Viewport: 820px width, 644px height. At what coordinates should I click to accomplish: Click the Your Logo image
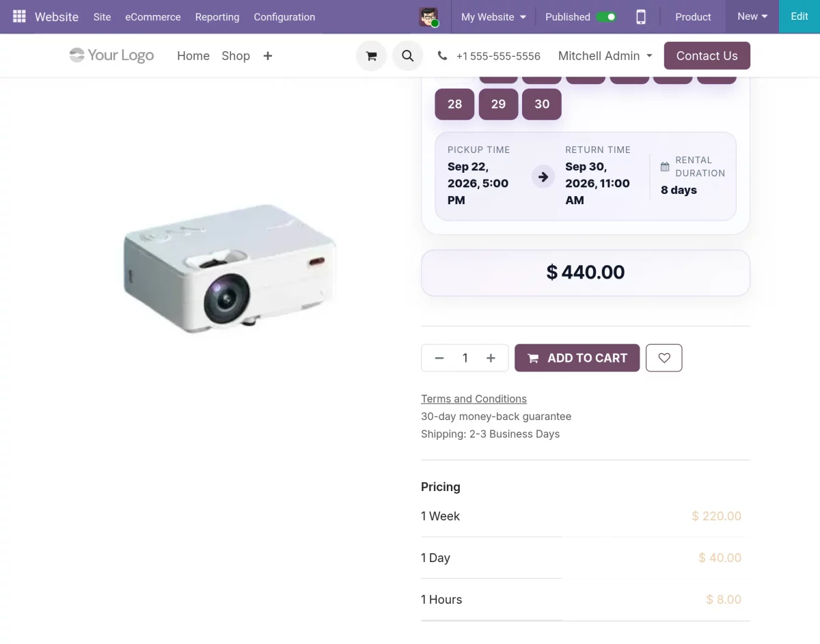click(112, 55)
